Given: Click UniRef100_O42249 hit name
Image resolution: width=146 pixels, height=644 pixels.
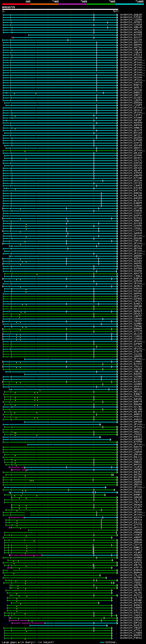Looking at the screenshot, I should 131,90.
